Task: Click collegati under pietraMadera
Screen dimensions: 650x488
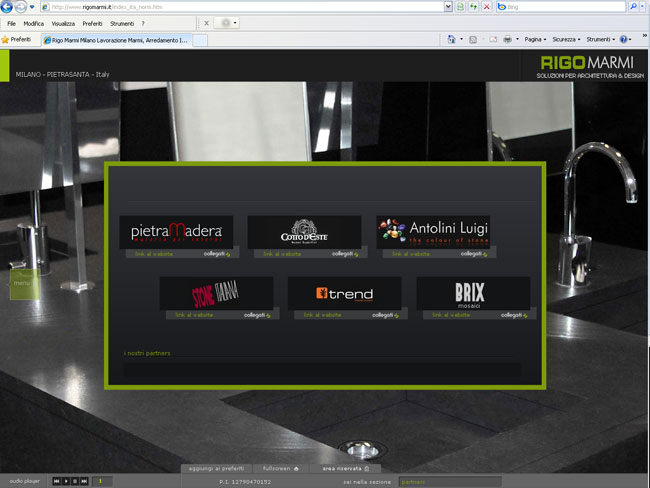Action: (x=217, y=254)
